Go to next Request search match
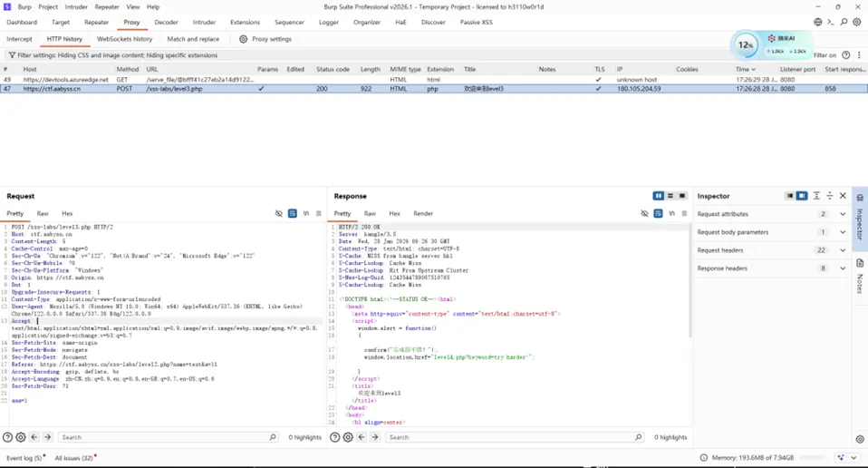868x468 pixels. pyautogui.click(x=48, y=437)
